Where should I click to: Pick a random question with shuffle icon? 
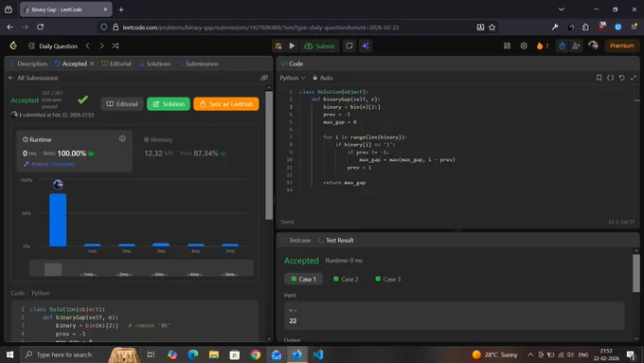tap(116, 45)
